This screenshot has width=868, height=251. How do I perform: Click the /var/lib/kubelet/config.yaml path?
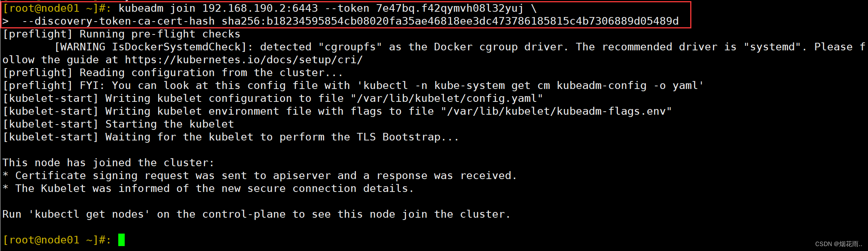coord(447,98)
